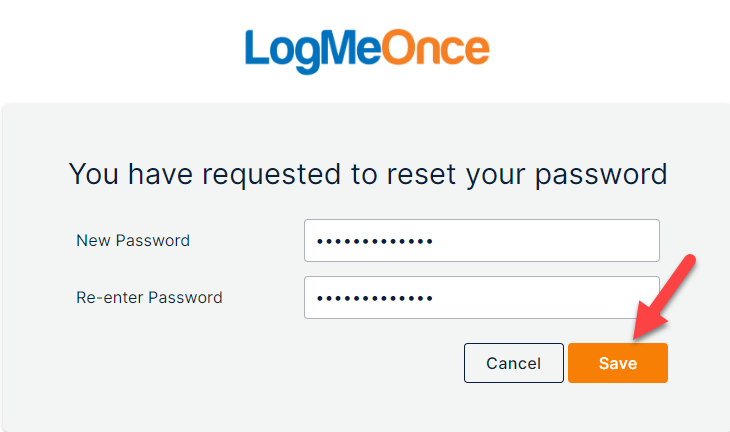This screenshot has height=432, width=730.
Task: Focus the Re-enter Password input field
Action: [482, 297]
